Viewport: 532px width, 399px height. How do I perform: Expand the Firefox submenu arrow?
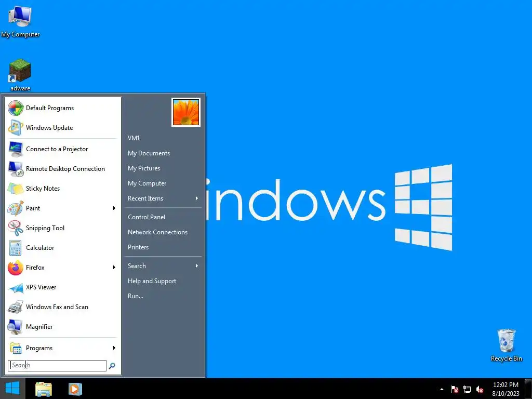click(114, 268)
